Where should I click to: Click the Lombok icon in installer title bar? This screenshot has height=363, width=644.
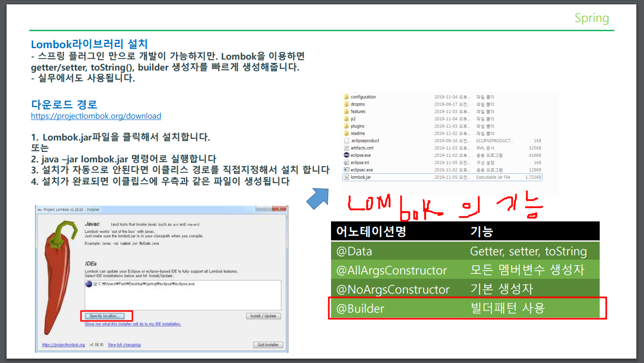click(40, 209)
